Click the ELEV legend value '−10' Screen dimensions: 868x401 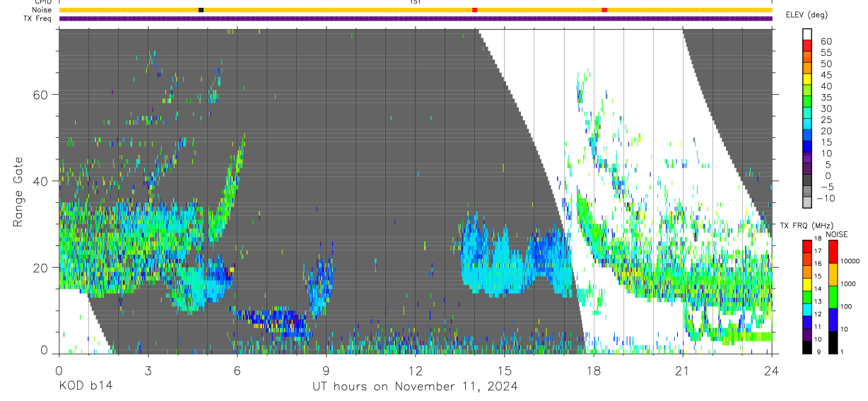pyautogui.click(x=825, y=198)
